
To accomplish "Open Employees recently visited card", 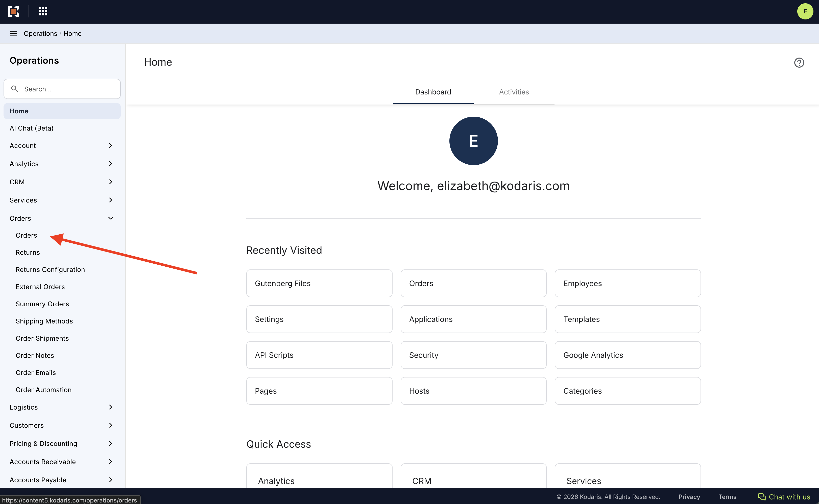I will click(628, 283).
